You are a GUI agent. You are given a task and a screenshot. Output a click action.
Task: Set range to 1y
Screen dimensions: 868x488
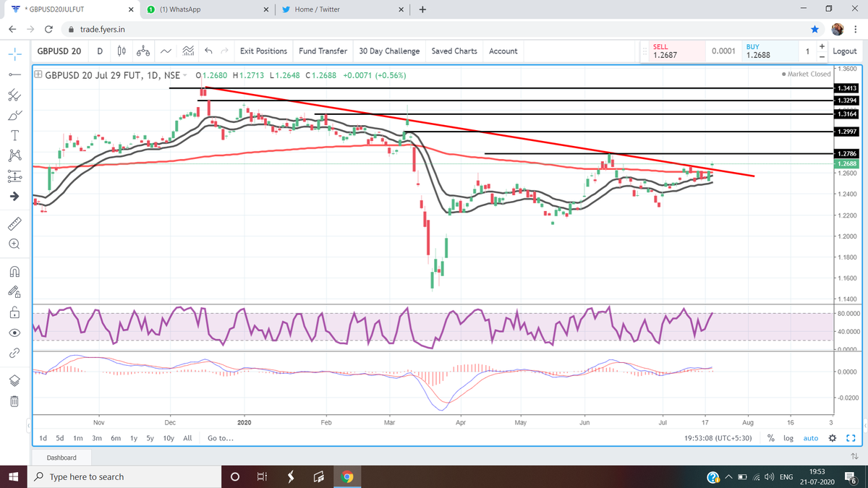(x=133, y=438)
